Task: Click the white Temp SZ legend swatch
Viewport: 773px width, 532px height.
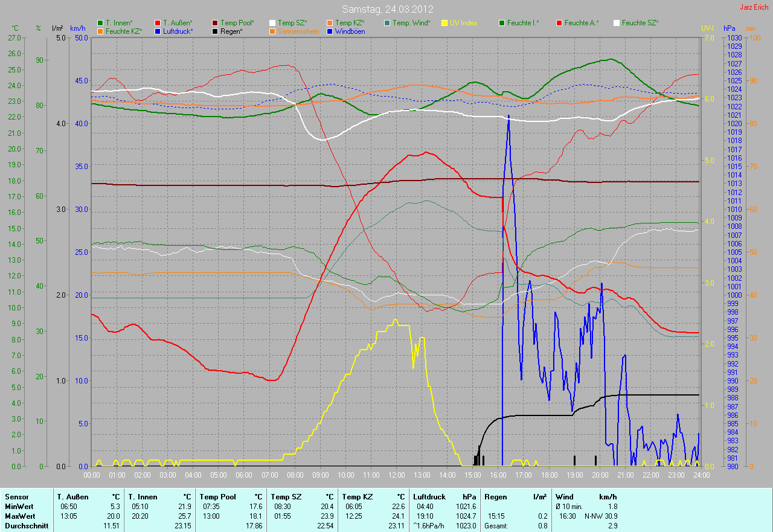Action: (272, 23)
